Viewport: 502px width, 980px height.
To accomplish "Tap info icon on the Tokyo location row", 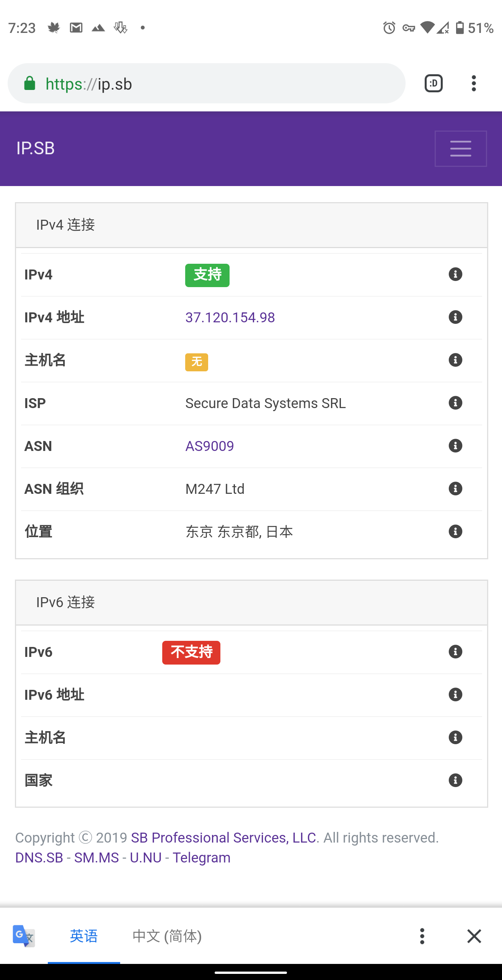I will point(455,532).
